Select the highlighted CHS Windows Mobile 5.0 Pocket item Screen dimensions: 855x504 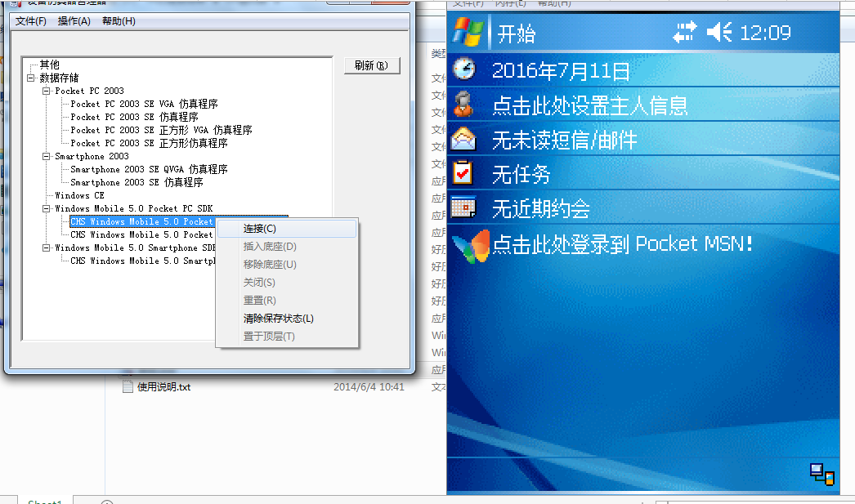pos(141,221)
